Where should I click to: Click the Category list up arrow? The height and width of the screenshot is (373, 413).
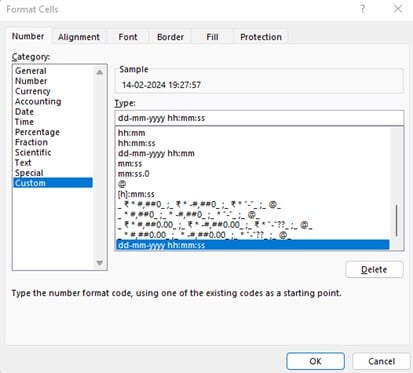[x=99, y=72]
